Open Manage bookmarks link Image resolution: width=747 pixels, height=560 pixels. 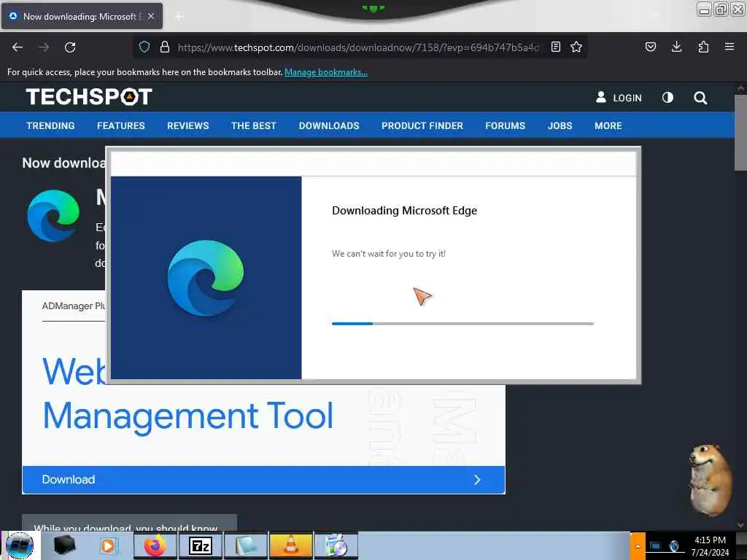(326, 72)
